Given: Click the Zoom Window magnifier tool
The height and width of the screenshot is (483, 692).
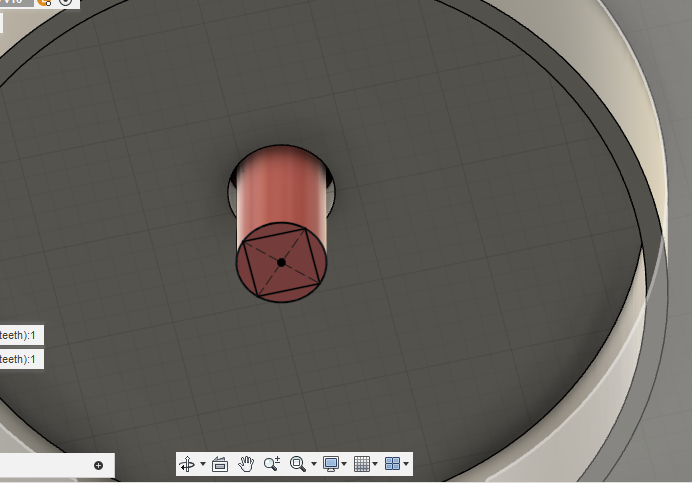Looking at the screenshot, I should 298,464.
